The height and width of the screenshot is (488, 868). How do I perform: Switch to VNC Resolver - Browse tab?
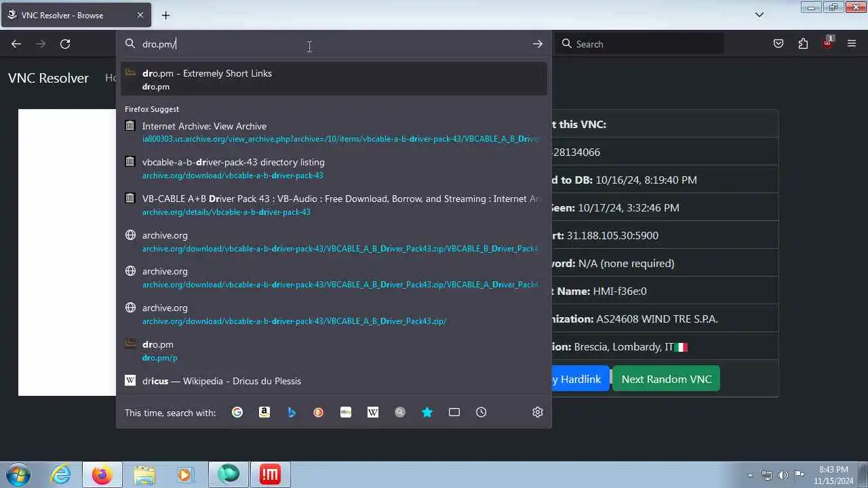pyautogui.click(x=75, y=15)
